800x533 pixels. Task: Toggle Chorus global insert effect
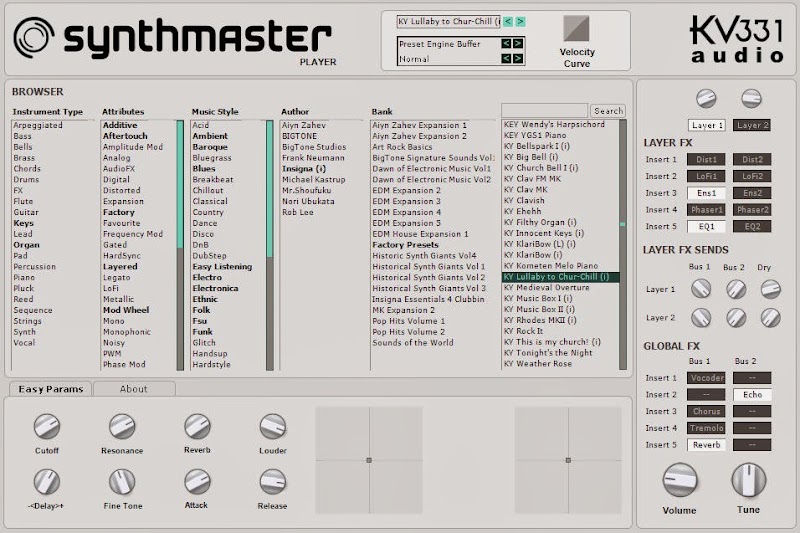point(706,411)
